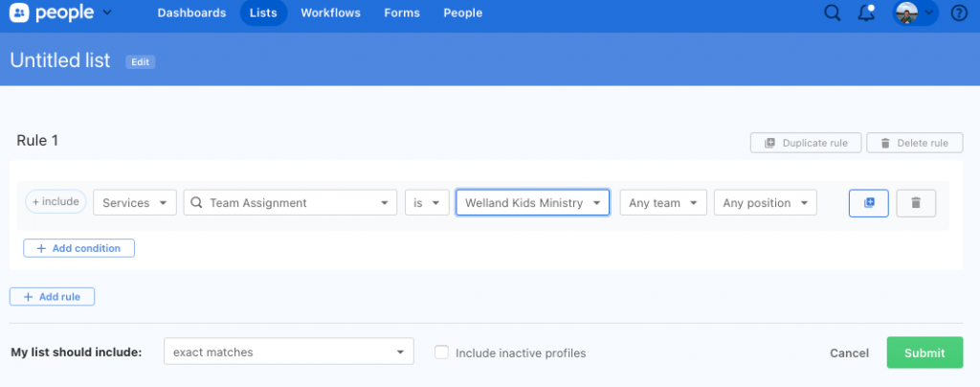Viewport: 980px width, 387px height.
Task: Click the Team Assignment search field
Action: point(290,203)
